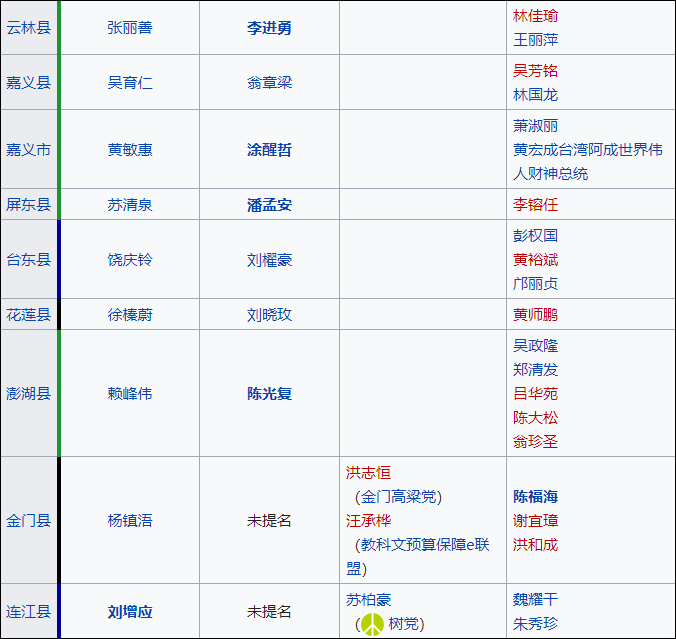Open the 杨镇浯 link
Viewport: 676px width, 639px height.
130,520
